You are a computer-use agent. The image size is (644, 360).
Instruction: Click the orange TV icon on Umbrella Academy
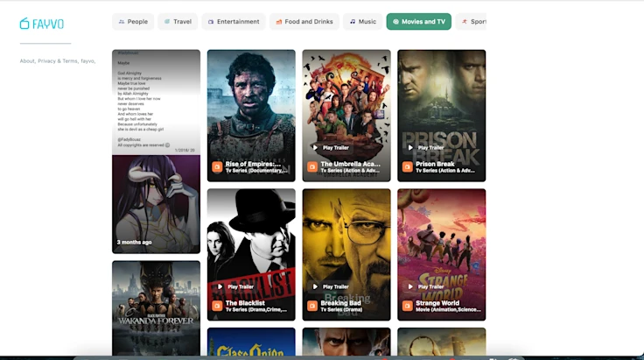(312, 166)
